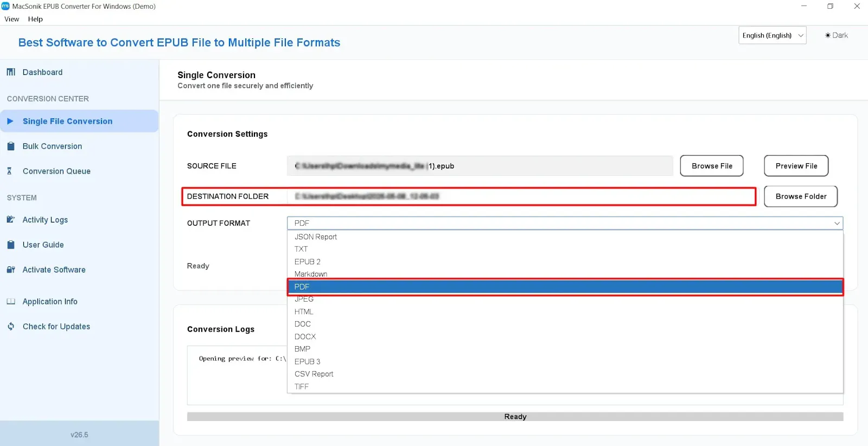This screenshot has width=868, height=446.
Task: Click the Browse Folder button
Action: tap(801, 196)
